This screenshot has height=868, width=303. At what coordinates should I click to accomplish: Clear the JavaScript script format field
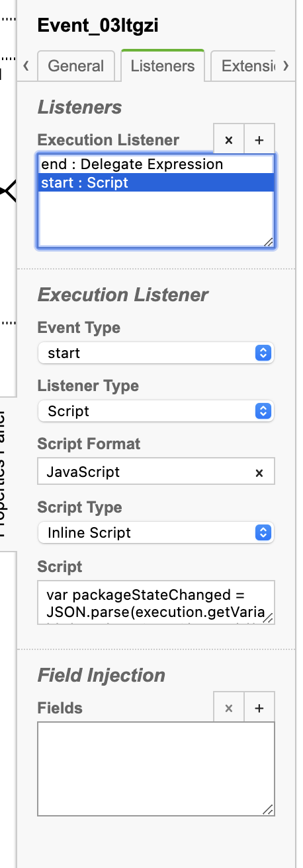point(259,472)
